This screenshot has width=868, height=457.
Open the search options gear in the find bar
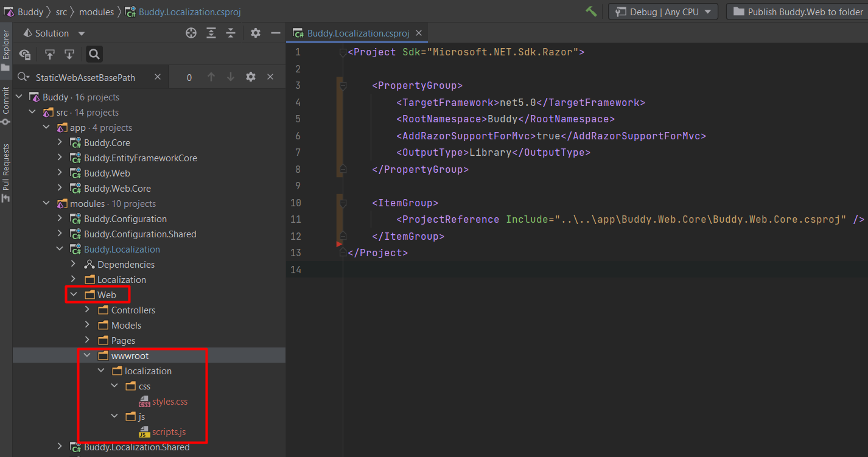[x=250, y=77]
